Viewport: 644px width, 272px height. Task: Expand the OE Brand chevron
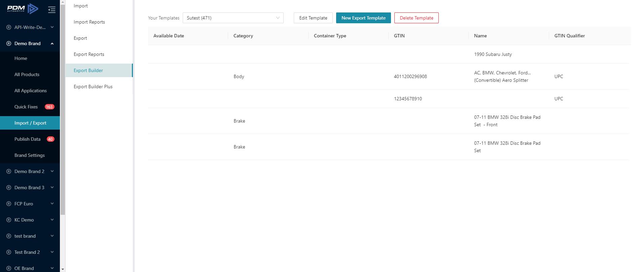click(52, 268)
